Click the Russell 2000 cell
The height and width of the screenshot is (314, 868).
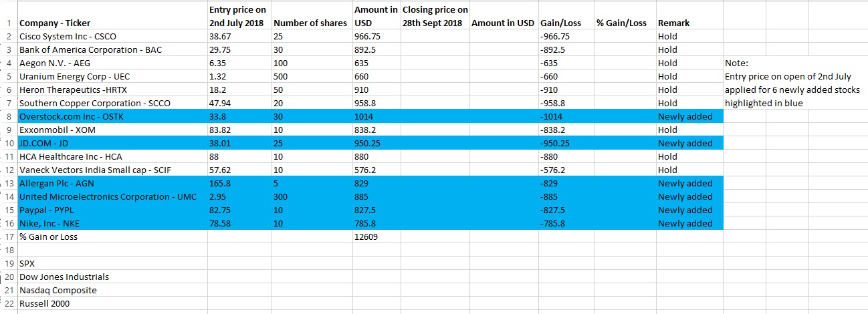click(44, 303)
